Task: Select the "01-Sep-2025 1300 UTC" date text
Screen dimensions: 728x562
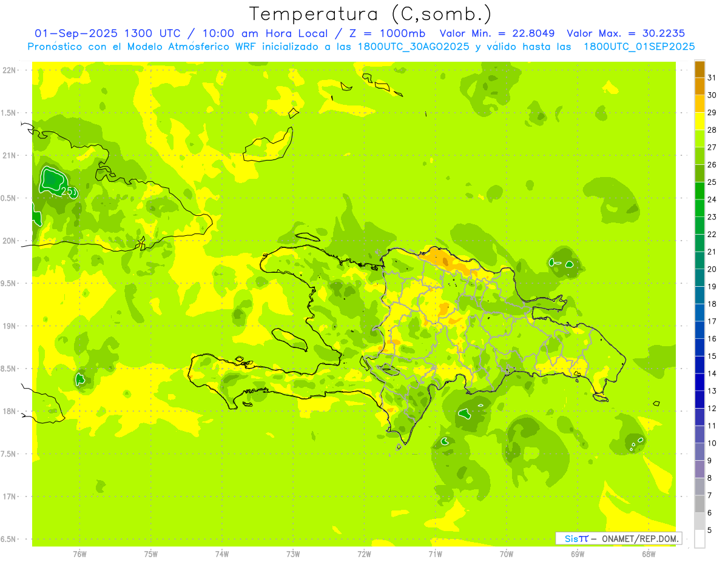Action: click(107, 33)
